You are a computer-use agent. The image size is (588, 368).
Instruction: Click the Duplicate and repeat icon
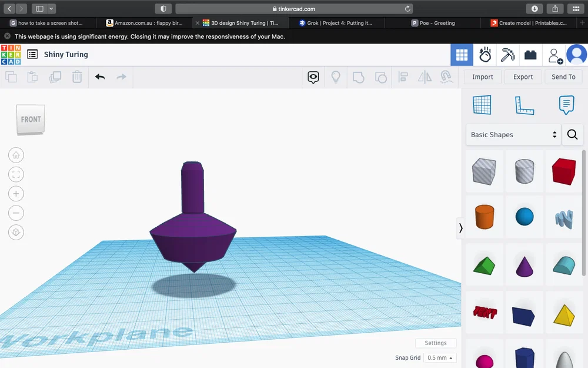pyautogui.click(x=55, y=77)
